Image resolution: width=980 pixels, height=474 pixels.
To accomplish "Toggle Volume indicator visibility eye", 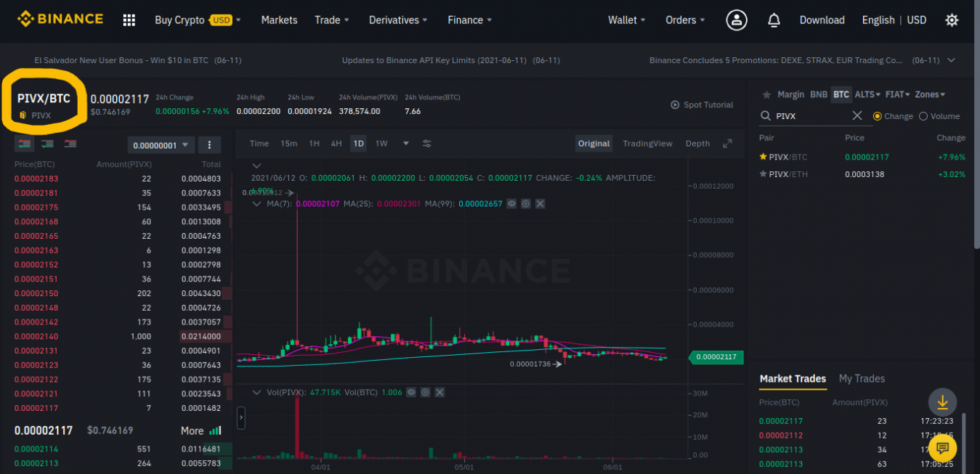I will [x=411, y=392].
